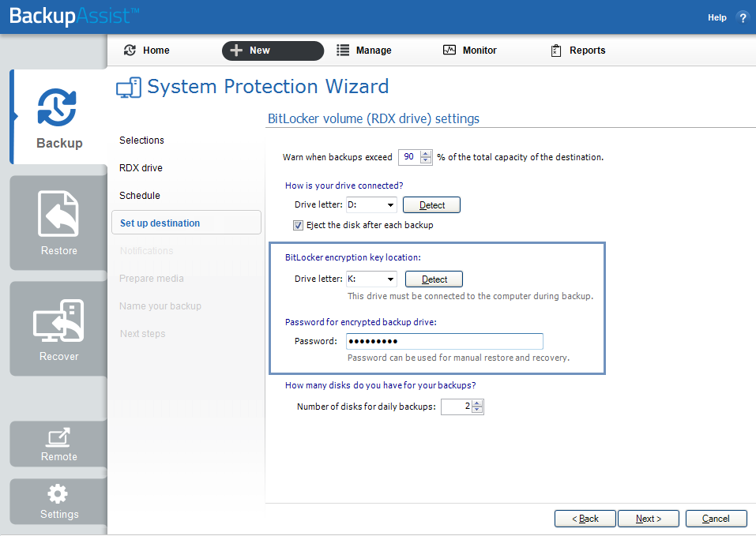Screen dimensions: 756x536
Task: Go to the Home tab
Action: tap(147, 50)
